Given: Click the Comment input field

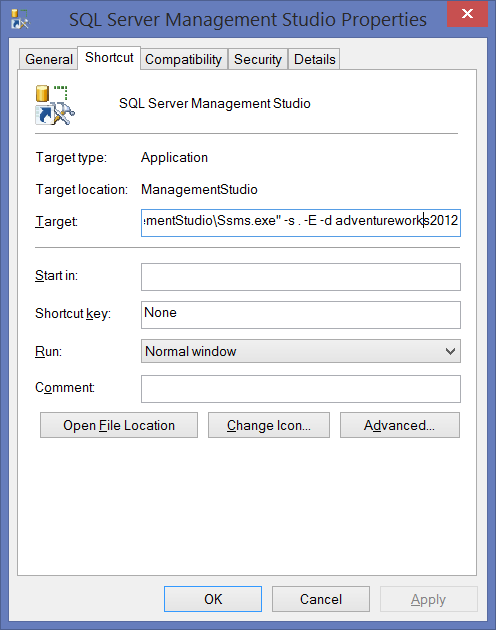Looking at the screenshot, I should tap(301, 389).
